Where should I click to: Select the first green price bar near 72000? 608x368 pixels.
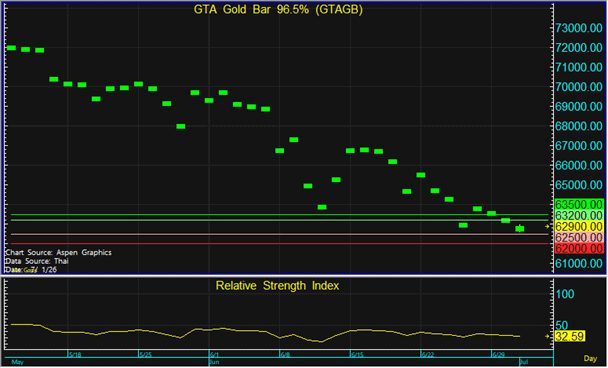click(x=11, y=48)
